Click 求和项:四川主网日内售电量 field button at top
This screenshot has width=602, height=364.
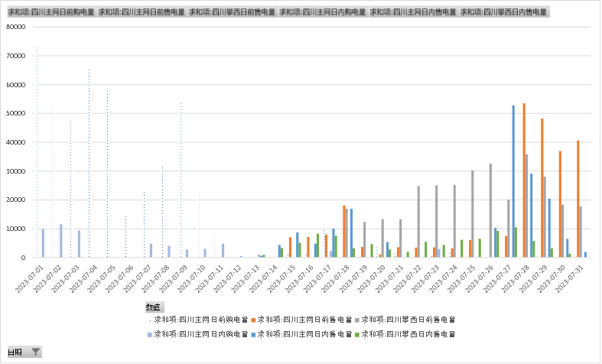point(413,12)
